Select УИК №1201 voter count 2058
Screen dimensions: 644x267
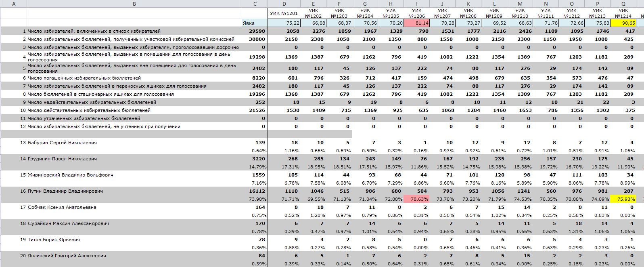tap(284, 31)
